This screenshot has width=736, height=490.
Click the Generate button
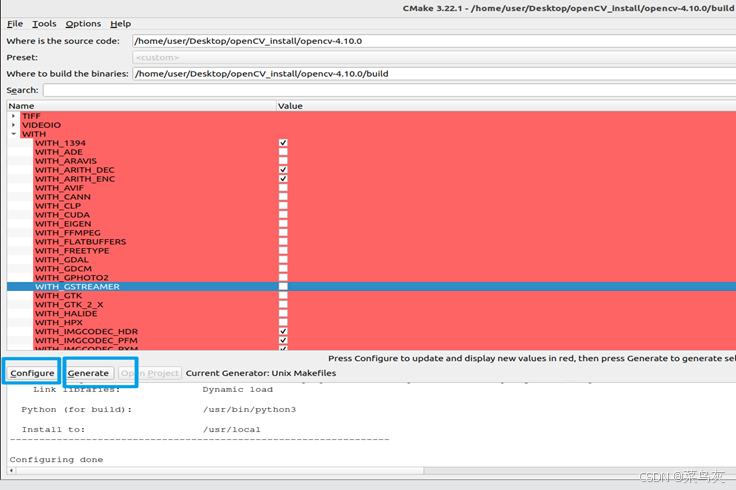click(x=88, y=373)
